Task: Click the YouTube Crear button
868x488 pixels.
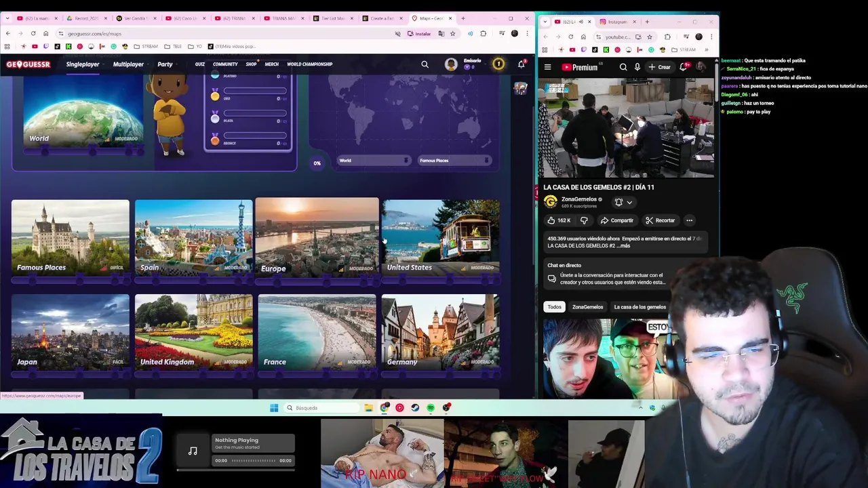Action: click(660, 67)
